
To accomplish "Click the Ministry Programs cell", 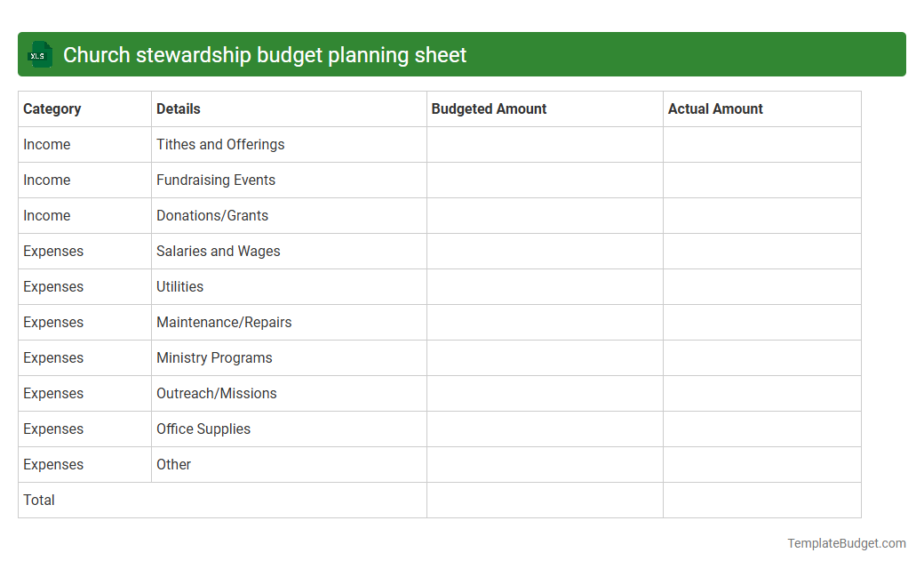I will coord(214,357).
